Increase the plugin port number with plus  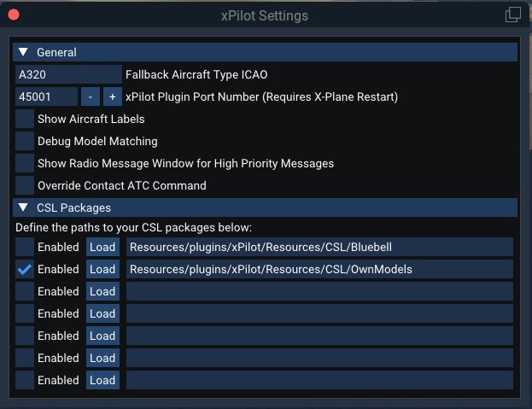(112, 97)
